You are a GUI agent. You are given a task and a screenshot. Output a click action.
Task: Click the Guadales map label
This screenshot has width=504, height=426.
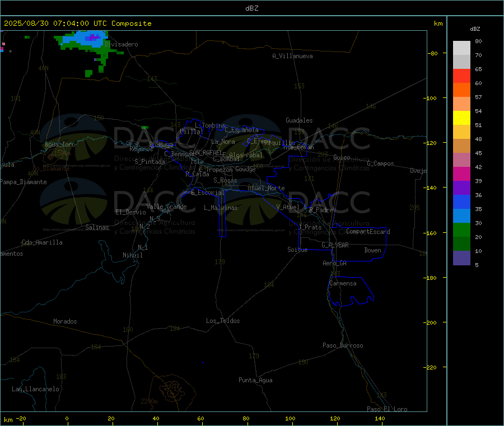299,120
